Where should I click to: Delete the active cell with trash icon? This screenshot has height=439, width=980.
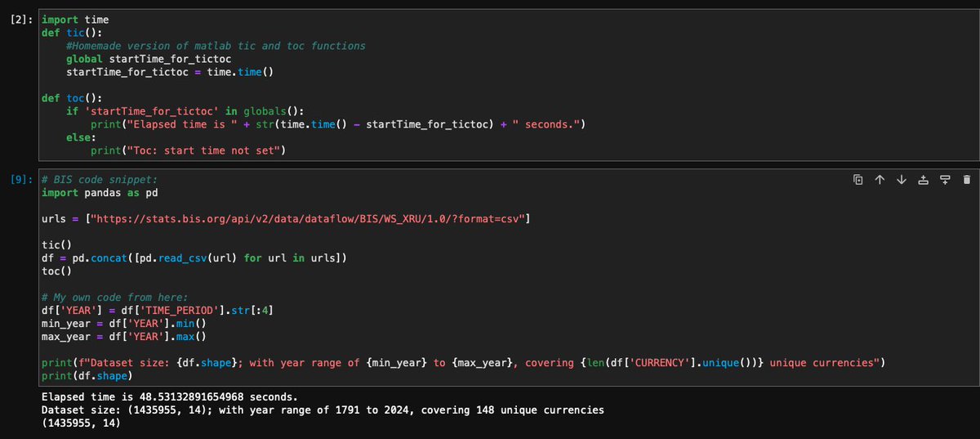click(966, 179)
